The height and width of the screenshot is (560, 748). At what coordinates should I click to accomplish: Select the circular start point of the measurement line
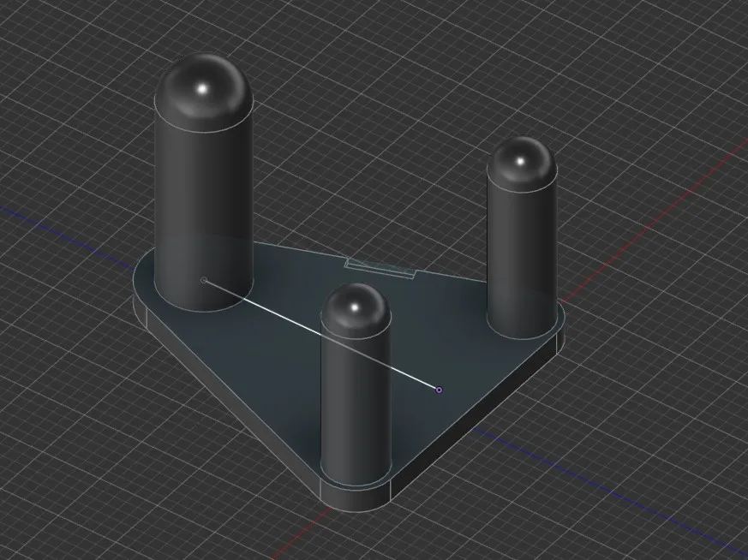tap(204, 280)
